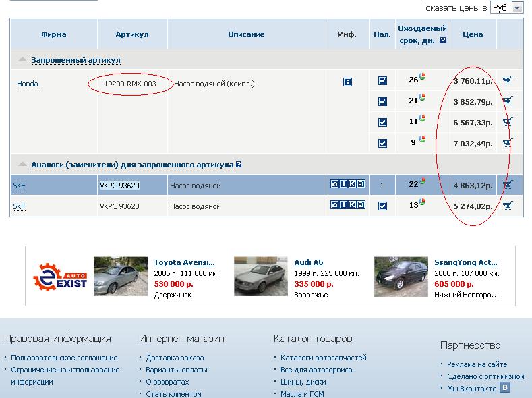
Task: Sort table by Ожидаемый срок, дн. header
Action: click(x=422, y=34)
